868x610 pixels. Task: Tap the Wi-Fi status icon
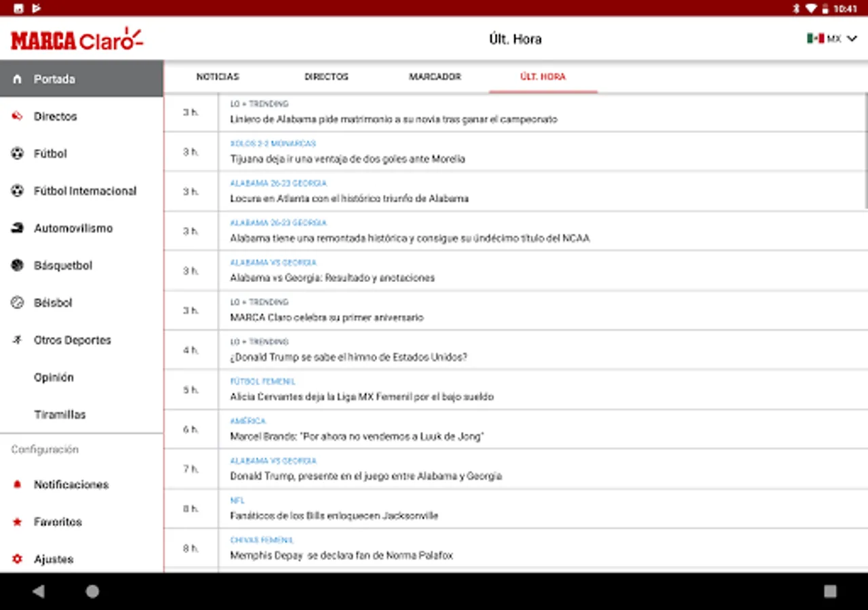coord(811,8)
